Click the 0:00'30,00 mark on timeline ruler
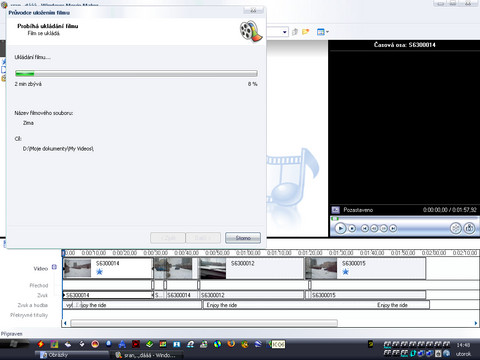Image resolution: width=480 pixels, height=360 pixels. (155, 253)
